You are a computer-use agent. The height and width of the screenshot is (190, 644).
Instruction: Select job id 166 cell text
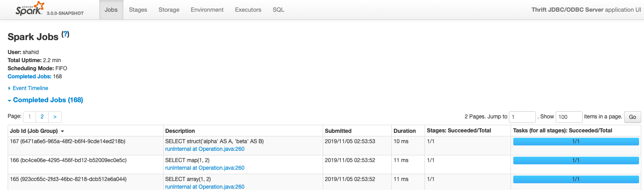69,160
